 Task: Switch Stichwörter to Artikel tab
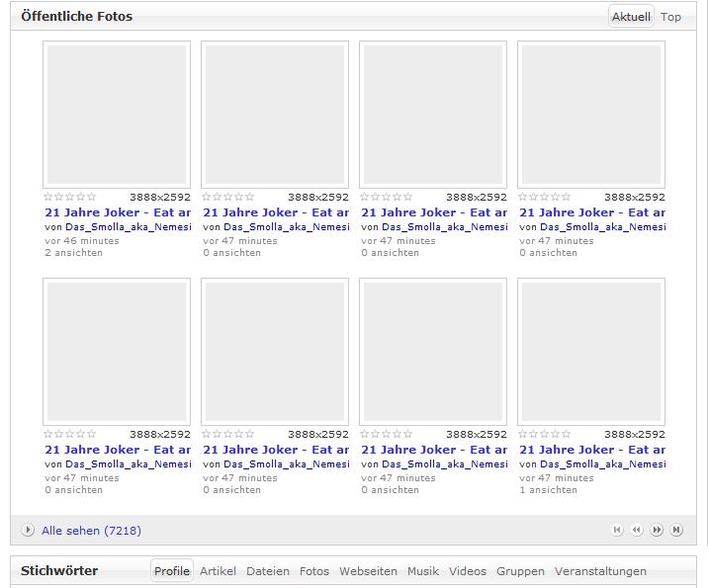(218, 571)
